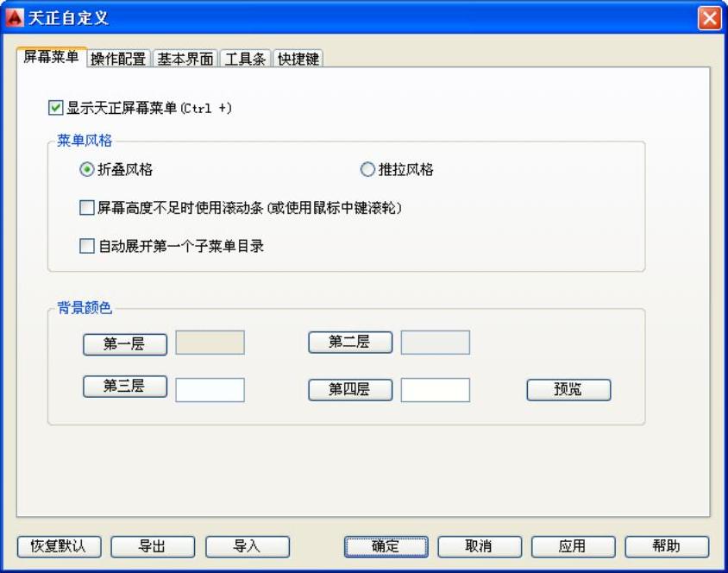
Task: Select the 推拉风格 radio button
Action: tap(367, 169)
